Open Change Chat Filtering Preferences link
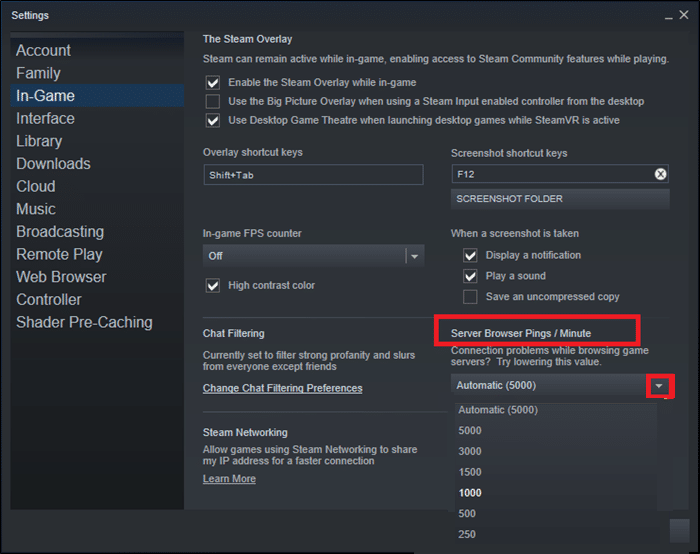This screenshot has height=554, width=700. tap(282, 388)
